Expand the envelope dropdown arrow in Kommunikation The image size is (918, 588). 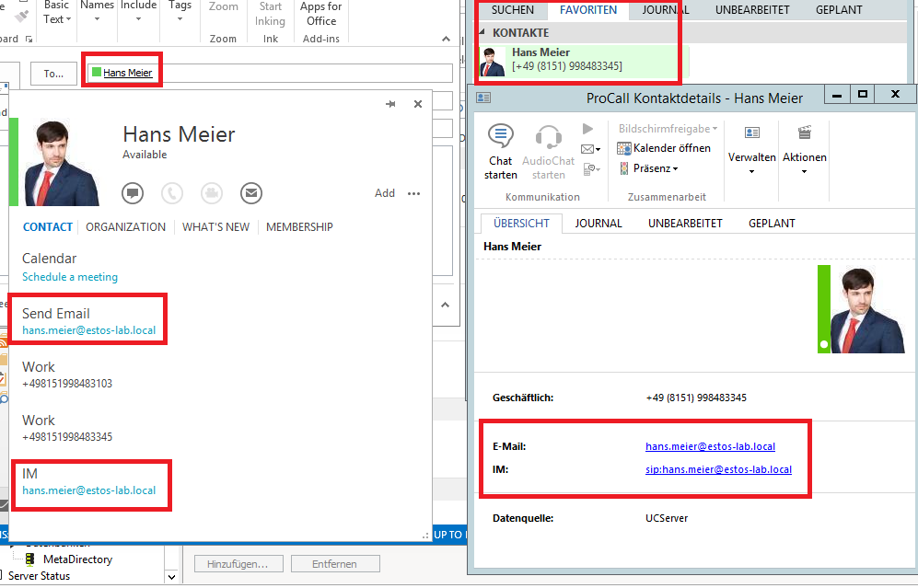click(598, 149)
